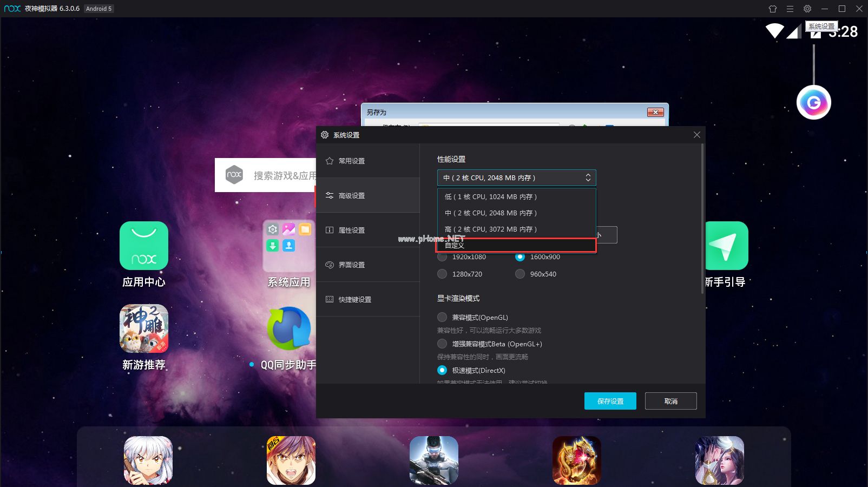Choose 自定义 performance option
868x487 pixels.
(517, 245)
